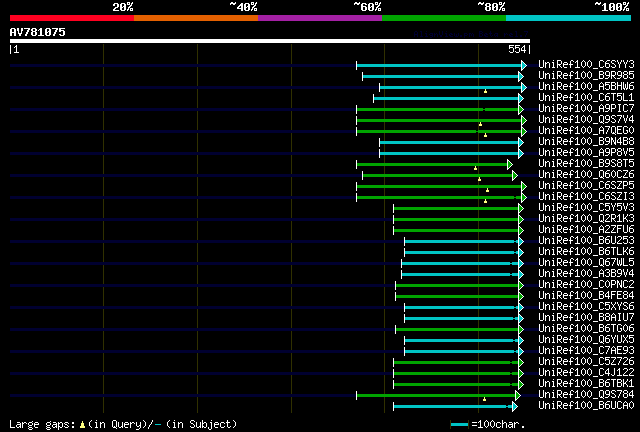Image resolution: width=640 pixels, height=432 pixels.
Task: Click the 554 end position label
Action: pos(517,49)
